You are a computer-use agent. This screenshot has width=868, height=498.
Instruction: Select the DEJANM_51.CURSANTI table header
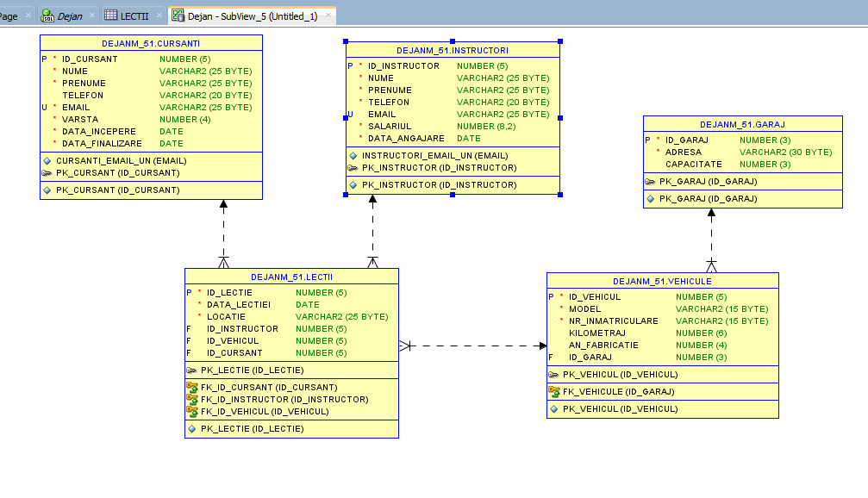pyautogui.click(x=151, y=43)
